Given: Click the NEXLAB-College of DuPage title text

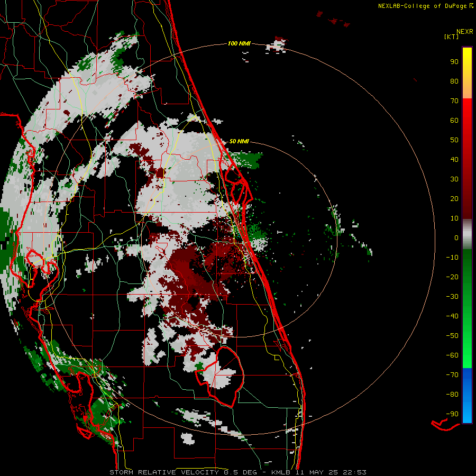Looking at the screenshot, I should pos(426,6).
